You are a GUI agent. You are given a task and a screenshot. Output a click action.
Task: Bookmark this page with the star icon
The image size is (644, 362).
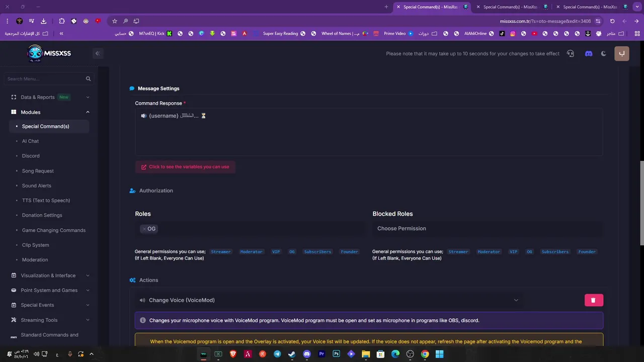115,21
